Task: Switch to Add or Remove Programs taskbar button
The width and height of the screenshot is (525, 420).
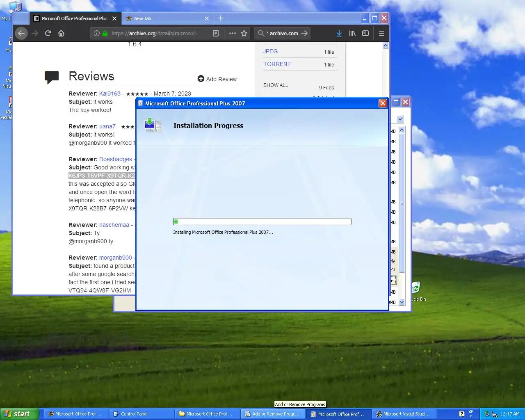Action: [x=272, y=414]
